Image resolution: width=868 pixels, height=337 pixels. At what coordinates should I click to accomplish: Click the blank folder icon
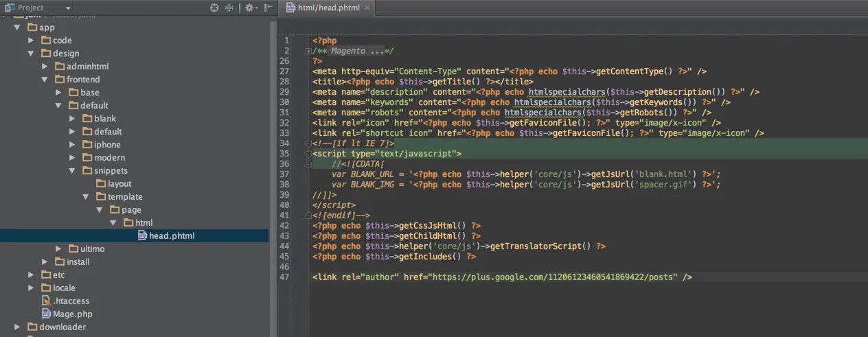coord(88,118)
